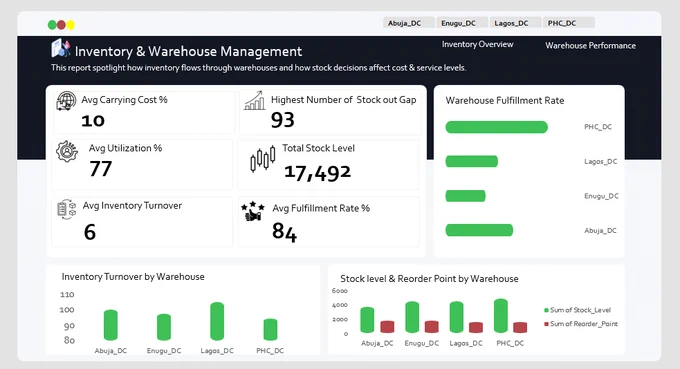Open the Inventory Overview page
This screenshot has width=680, height=369.
click(x=477, y=44)
